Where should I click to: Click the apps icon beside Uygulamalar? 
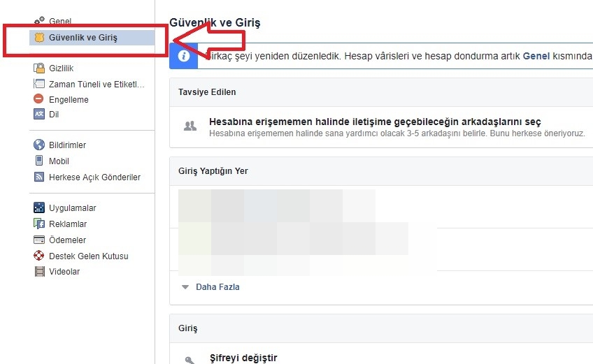click(39, 208)
